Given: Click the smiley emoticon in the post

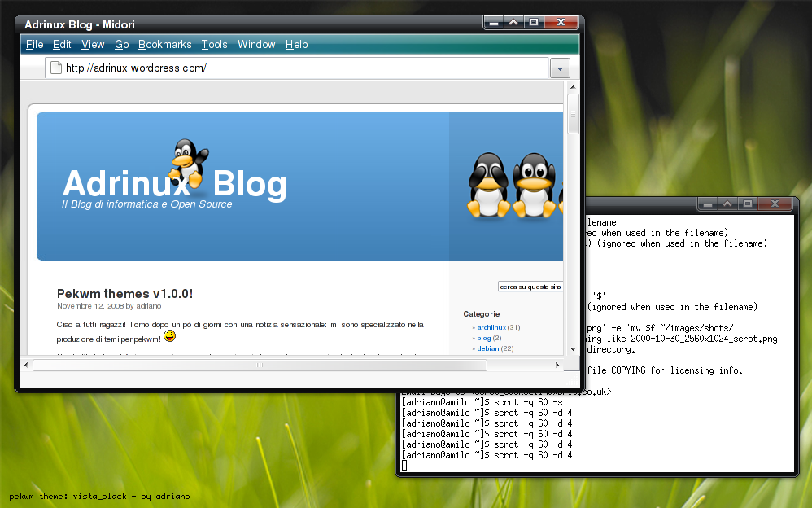Looking at the screenshot, I should pos(169,336).
